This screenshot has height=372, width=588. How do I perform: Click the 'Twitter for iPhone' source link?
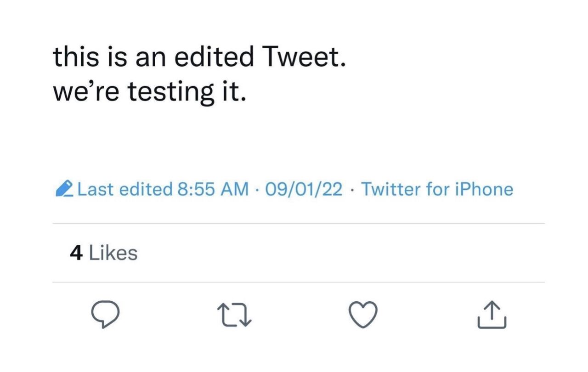[x=437, y=189]
